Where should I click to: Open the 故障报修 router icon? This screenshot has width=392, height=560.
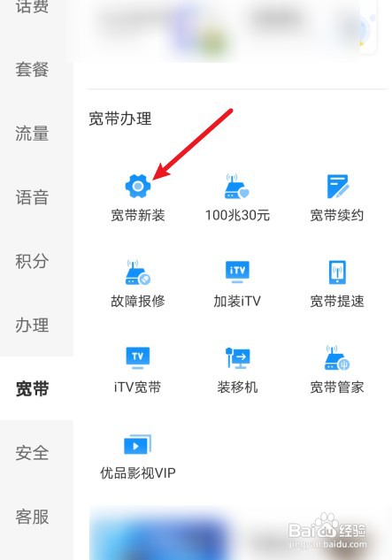point(137,272)
